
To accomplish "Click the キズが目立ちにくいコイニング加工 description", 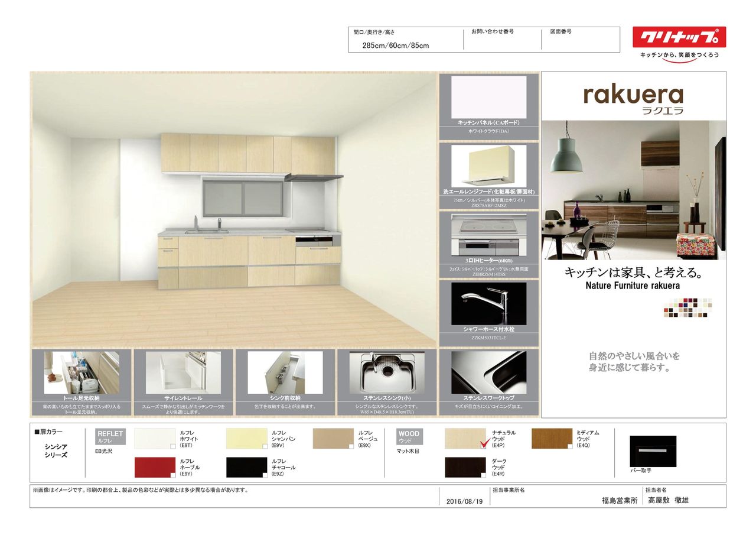I will point(488,407).
